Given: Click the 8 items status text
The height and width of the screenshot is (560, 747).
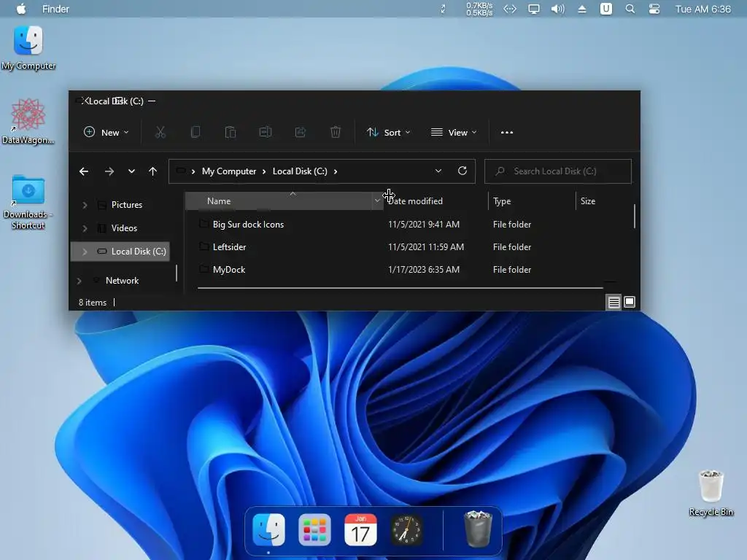Looking at the screenshot, I should pos(93,303).
